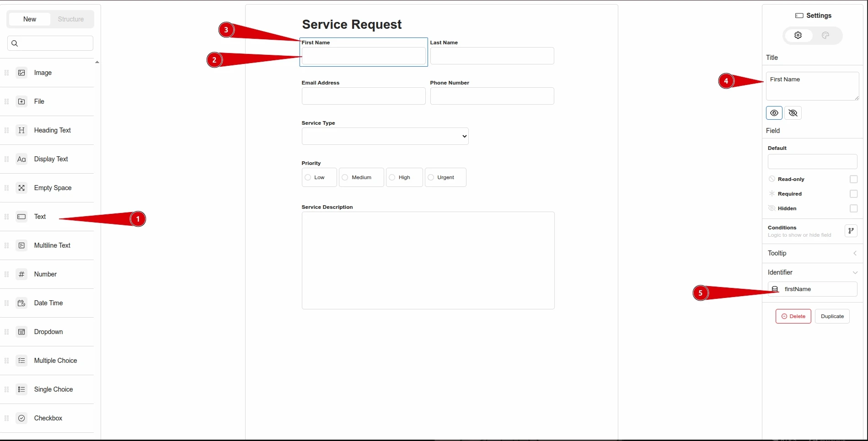Image resolution: width=868 pixels, height=441 pixels.
Task: Expand the Tooltip section
Action: point(855,253)
